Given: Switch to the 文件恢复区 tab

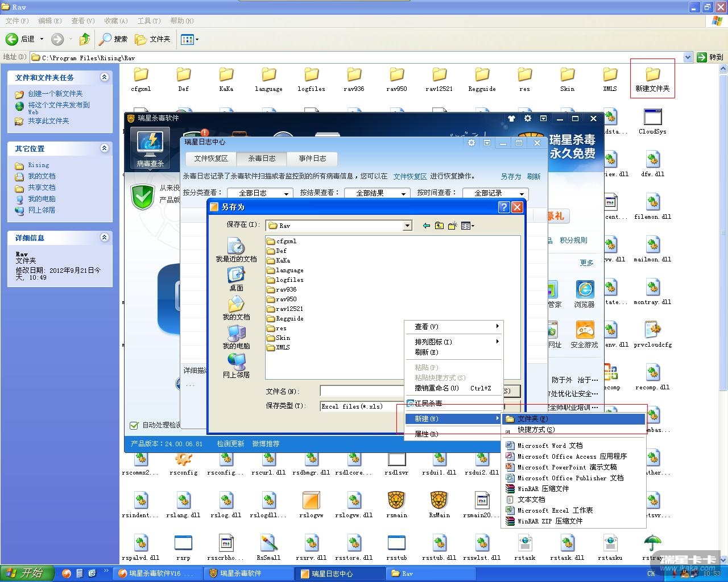Looking at the screenshot, I should (x=211, y=159).
